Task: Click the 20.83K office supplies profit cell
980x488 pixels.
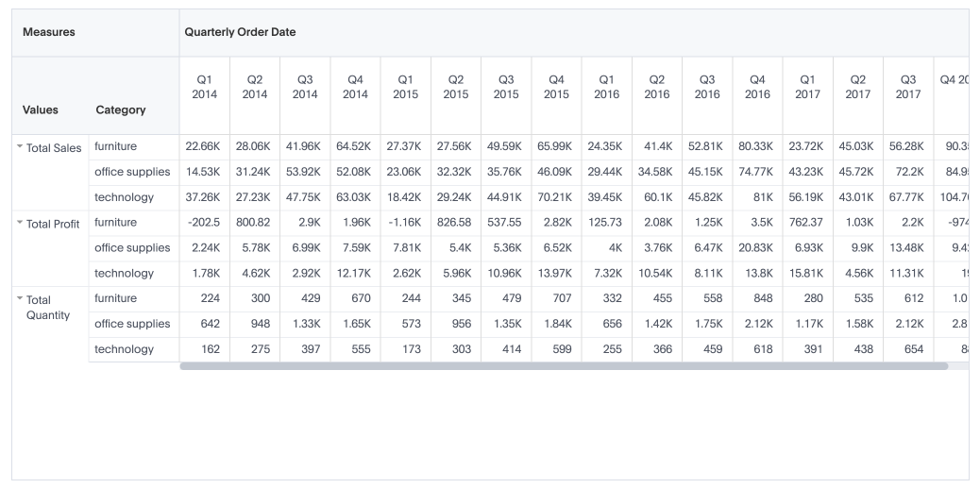Action: 757,248
